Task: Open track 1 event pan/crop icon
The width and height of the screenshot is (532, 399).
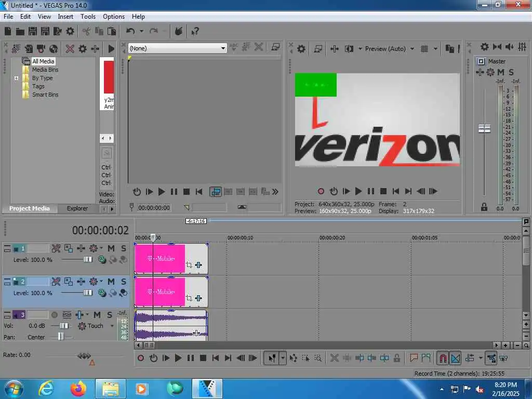Action: [189, 264]
